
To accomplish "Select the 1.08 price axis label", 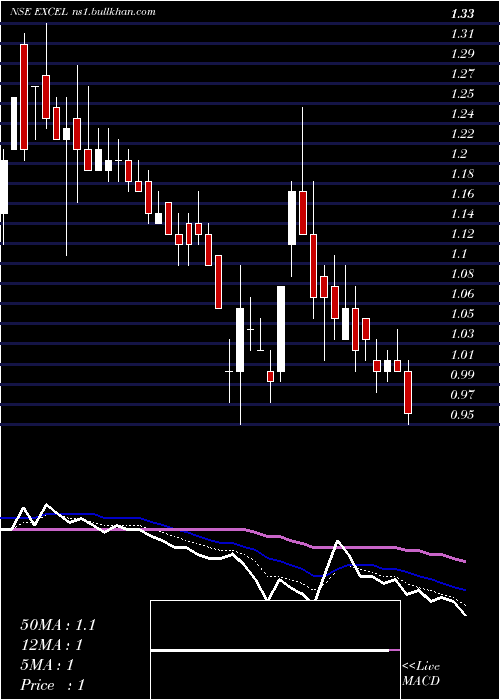I will click(462, 274).
